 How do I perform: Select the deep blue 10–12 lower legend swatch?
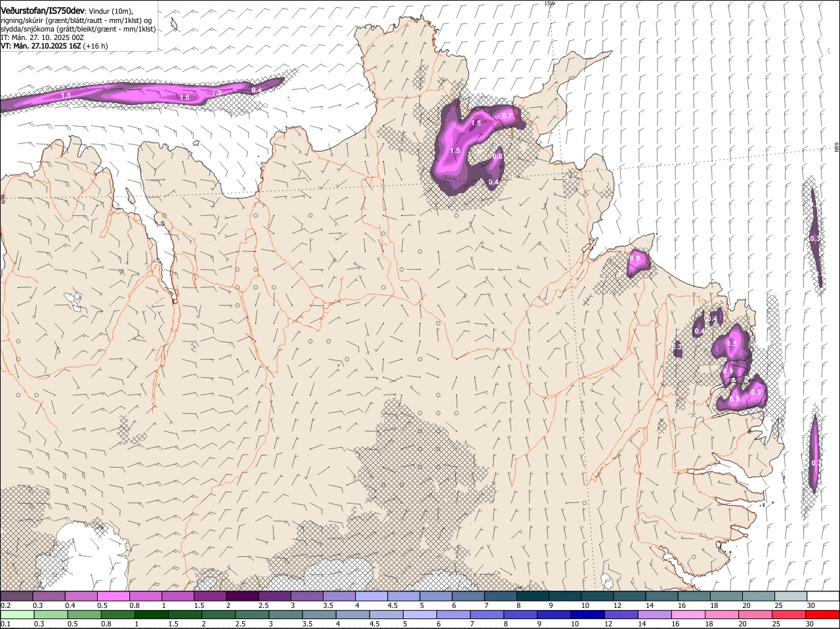[589, 615]
